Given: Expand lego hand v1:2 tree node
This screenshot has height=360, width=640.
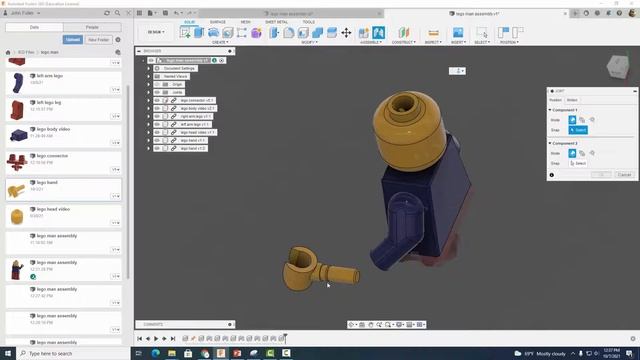Looking at the screenshot, I should pos(149,148).
